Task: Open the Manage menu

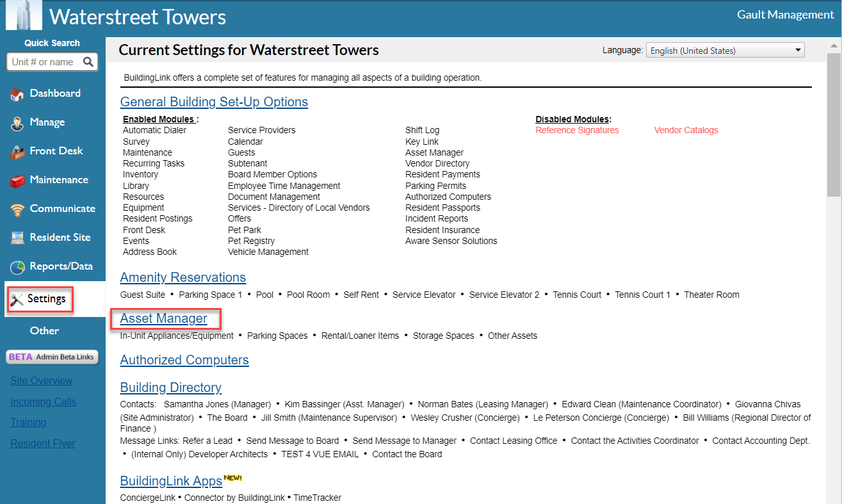Action: [47, 122]
